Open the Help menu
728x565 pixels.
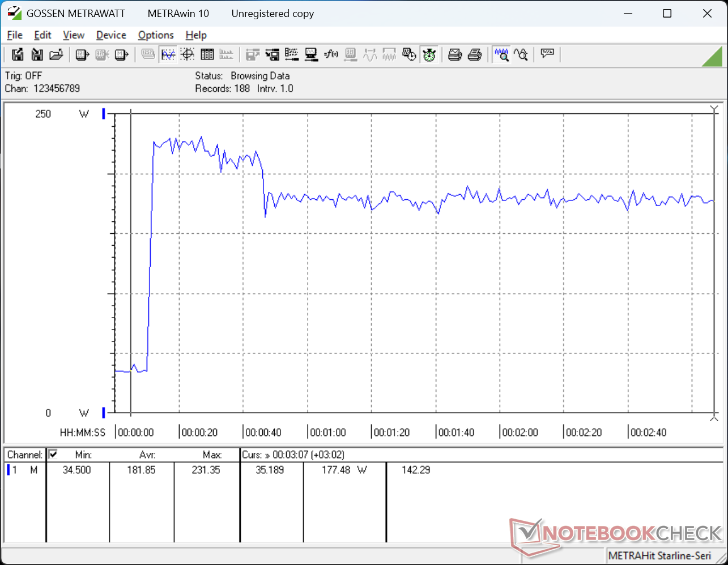[x=196, y=35]
